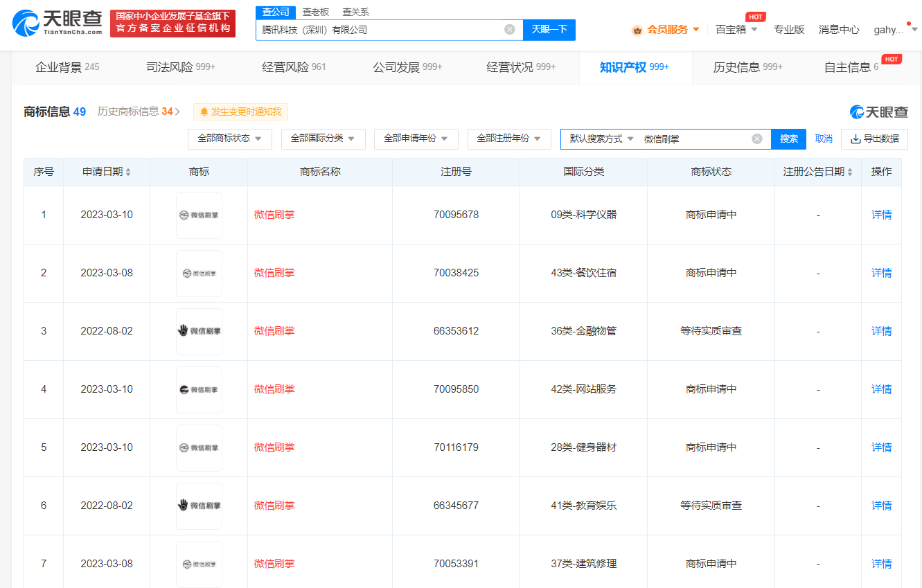Image resolution: width=922 pixels, height=588 pixels.
Task: Open the 经营风险 tab
Action: [294, 67]
